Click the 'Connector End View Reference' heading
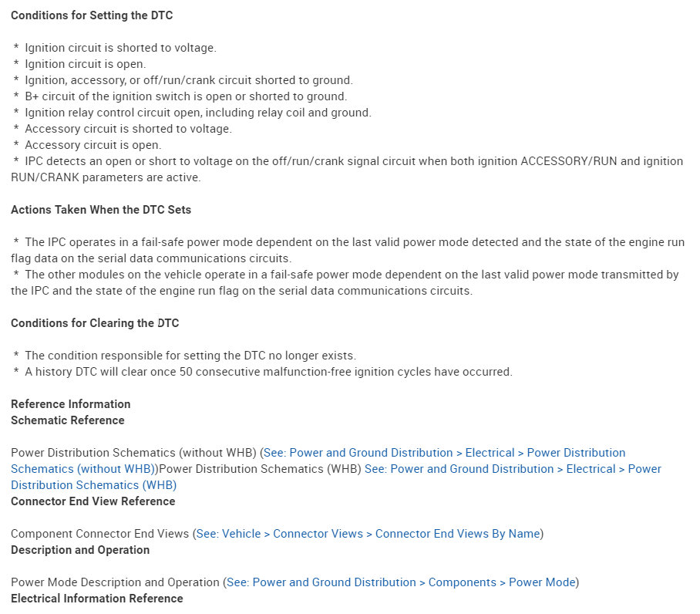 coord(93,501)
